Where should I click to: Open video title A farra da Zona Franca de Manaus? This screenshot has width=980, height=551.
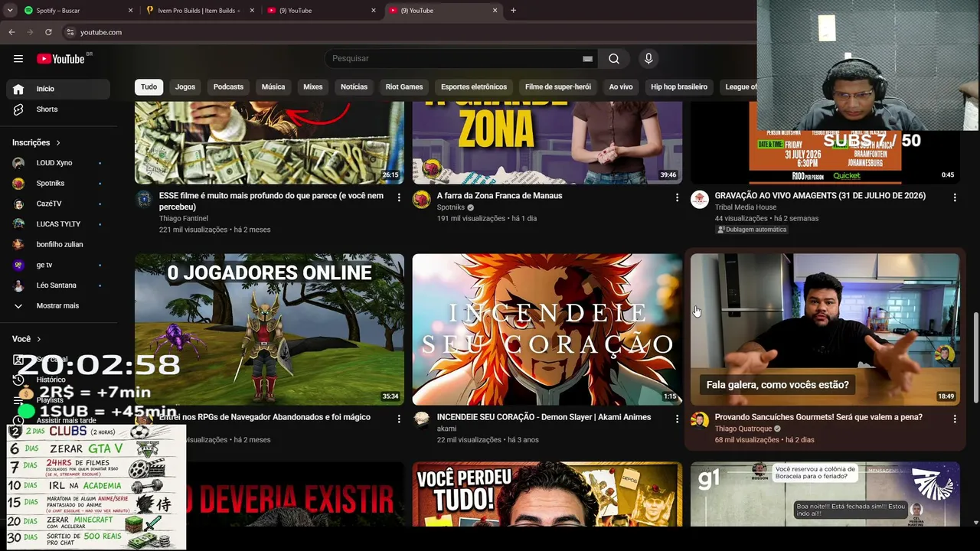coord(499,196)
